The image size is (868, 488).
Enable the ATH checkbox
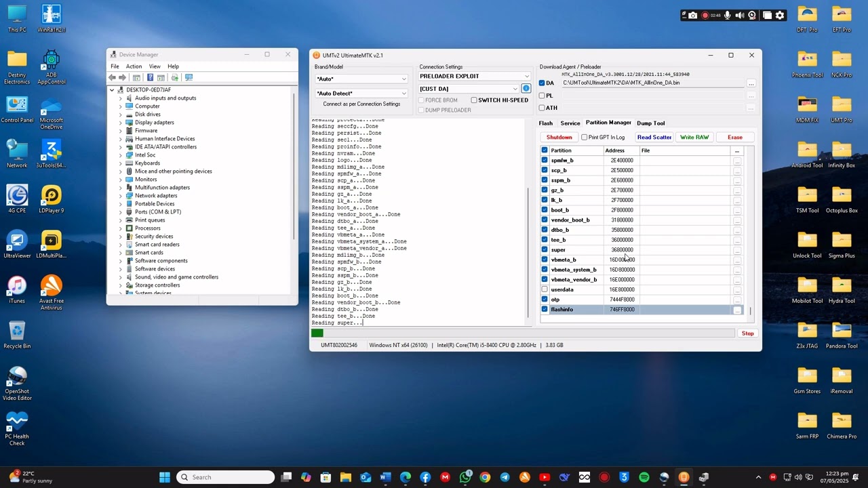(542, 108)
